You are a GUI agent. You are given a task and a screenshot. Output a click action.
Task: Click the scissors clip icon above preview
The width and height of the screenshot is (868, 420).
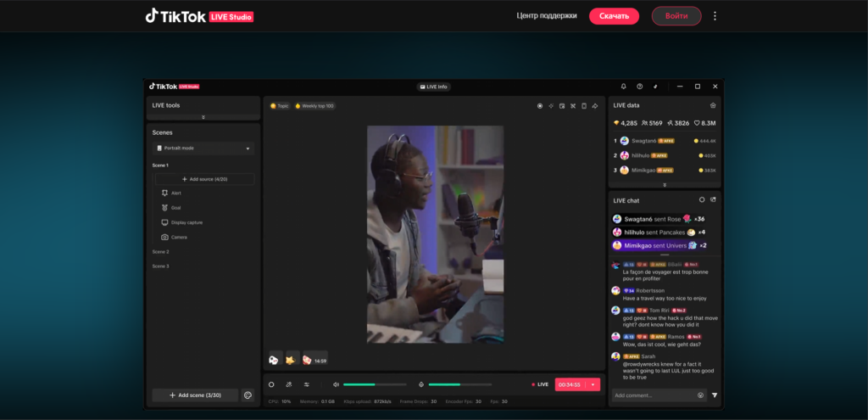pyautogui.click(x=573, y=106)
